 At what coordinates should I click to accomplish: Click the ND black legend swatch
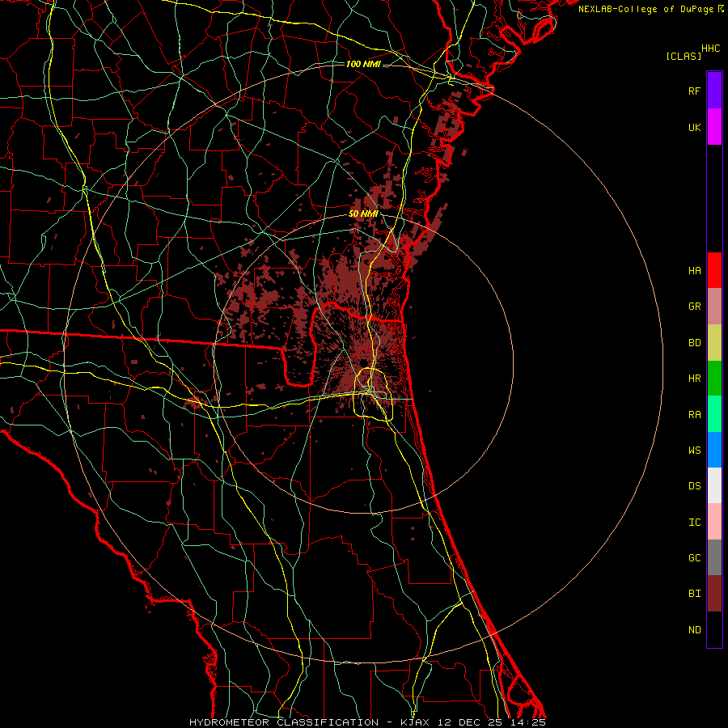(714, 629)
